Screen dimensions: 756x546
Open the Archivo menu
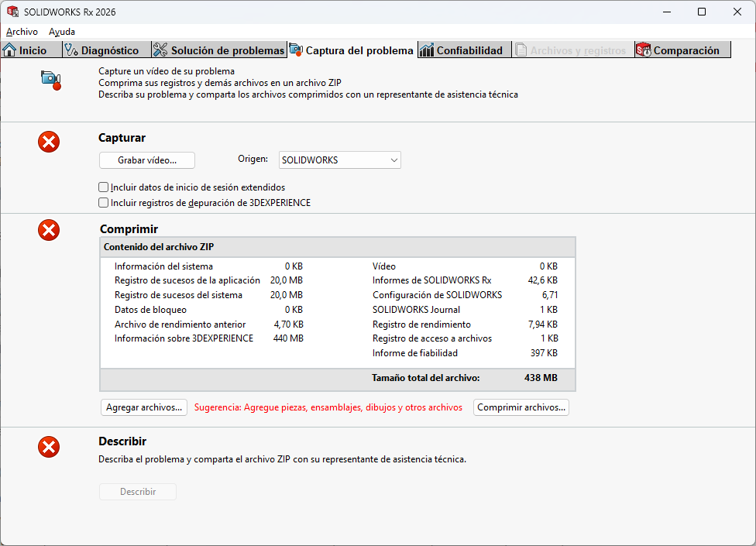[x=22, y=31]
